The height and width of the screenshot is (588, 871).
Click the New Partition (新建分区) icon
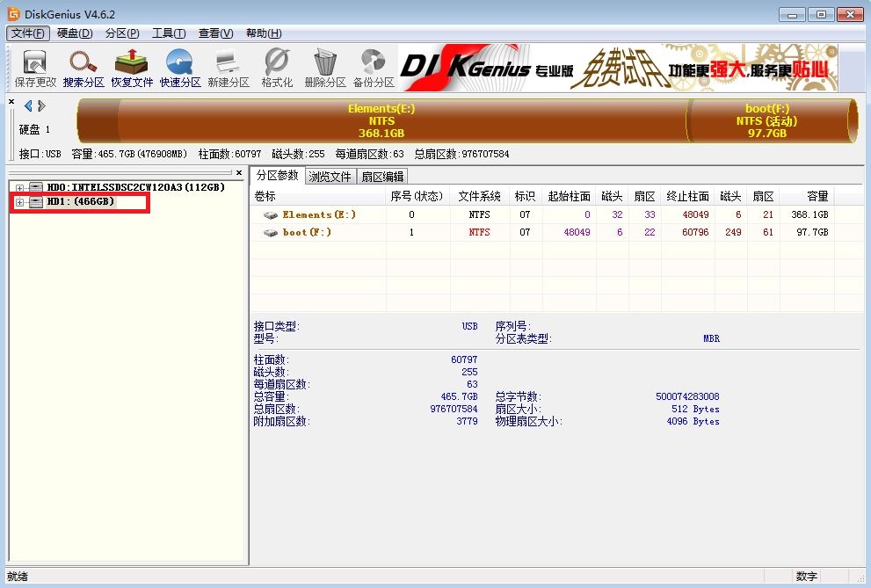(x=229, y=69)
